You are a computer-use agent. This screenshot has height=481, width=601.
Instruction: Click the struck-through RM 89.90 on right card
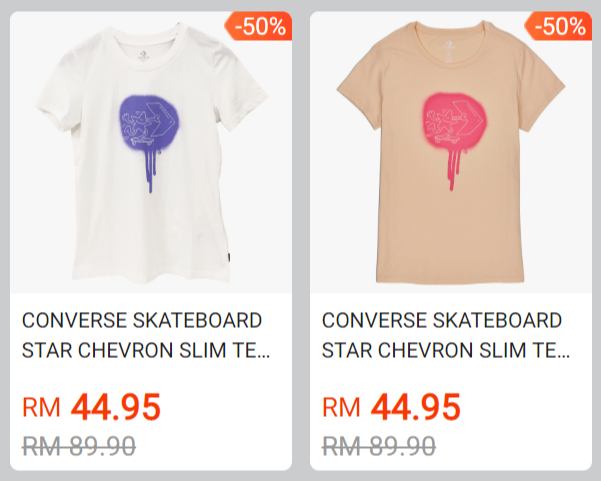(x=379, y=447)
